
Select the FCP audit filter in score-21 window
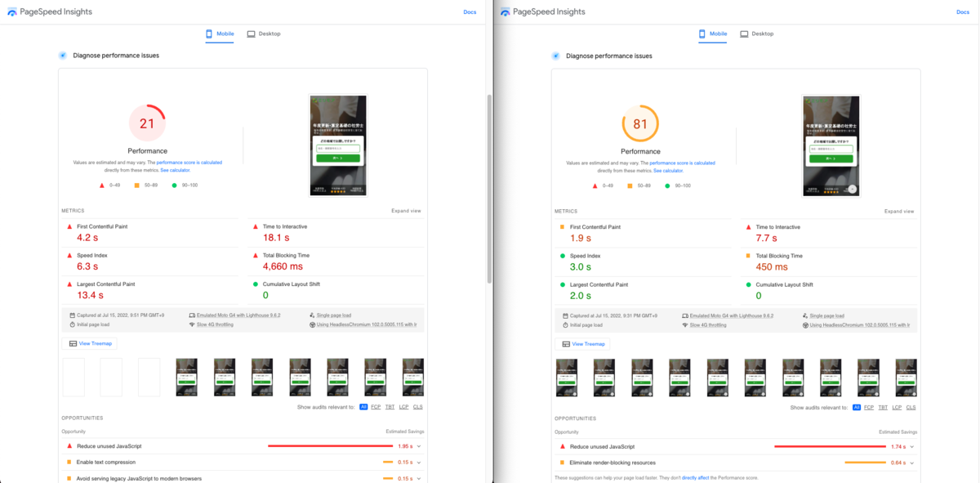tap(376, 406)
